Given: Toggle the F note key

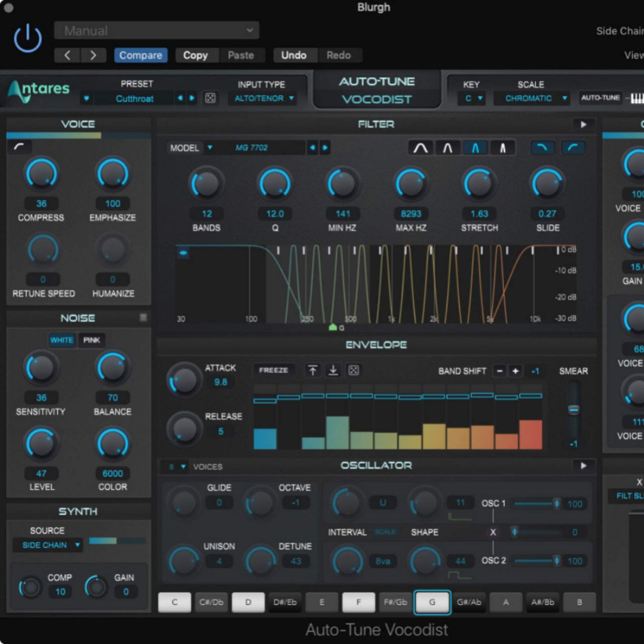Looking at the screenshot, I should point(359,602).
